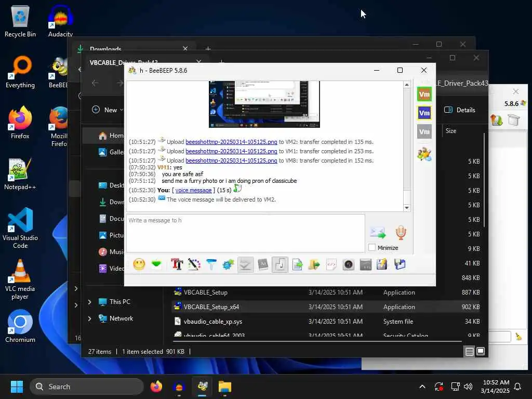Viewport: 532px width, 399px height.
Task: Enable the Minimize checkbox
Action: [372, 247]
